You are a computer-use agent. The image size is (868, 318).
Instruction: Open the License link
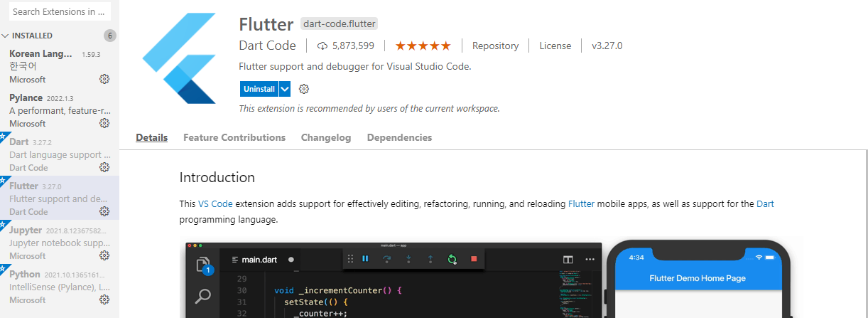(555, 46)
